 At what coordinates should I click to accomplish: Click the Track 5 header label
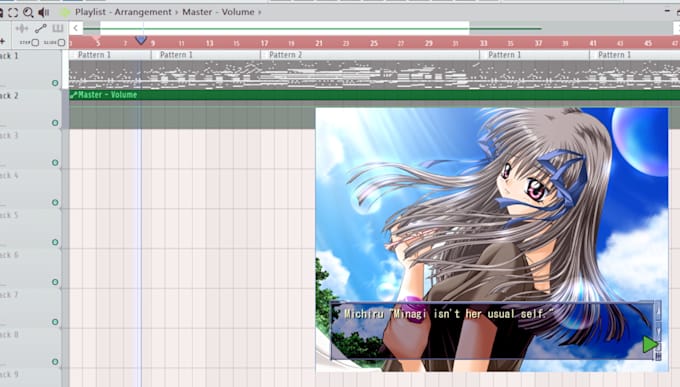pos(10,215)
